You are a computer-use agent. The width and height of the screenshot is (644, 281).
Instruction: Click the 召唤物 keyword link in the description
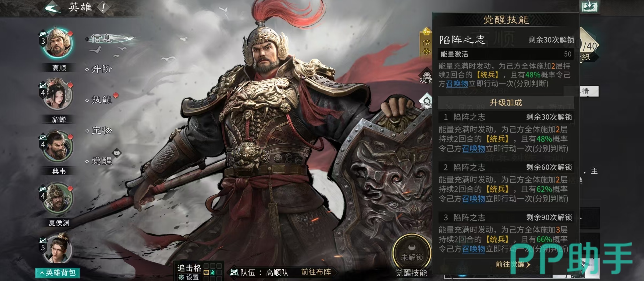(x=457, y=84)
